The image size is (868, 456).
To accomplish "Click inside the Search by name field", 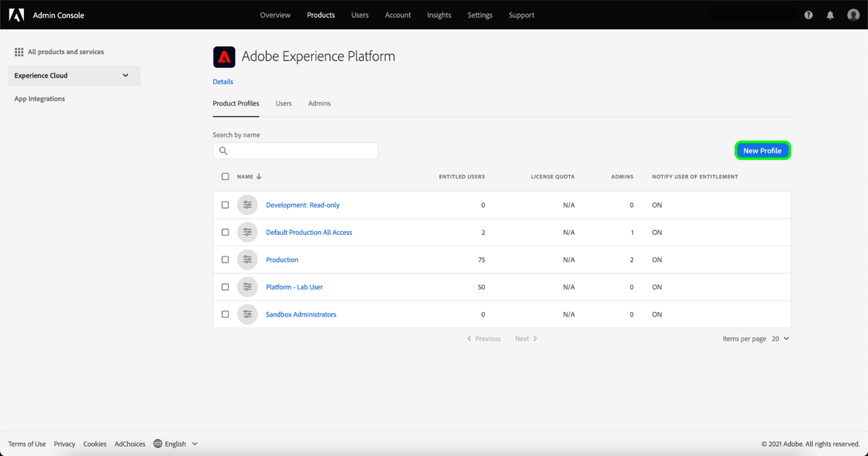I will 304,150.
